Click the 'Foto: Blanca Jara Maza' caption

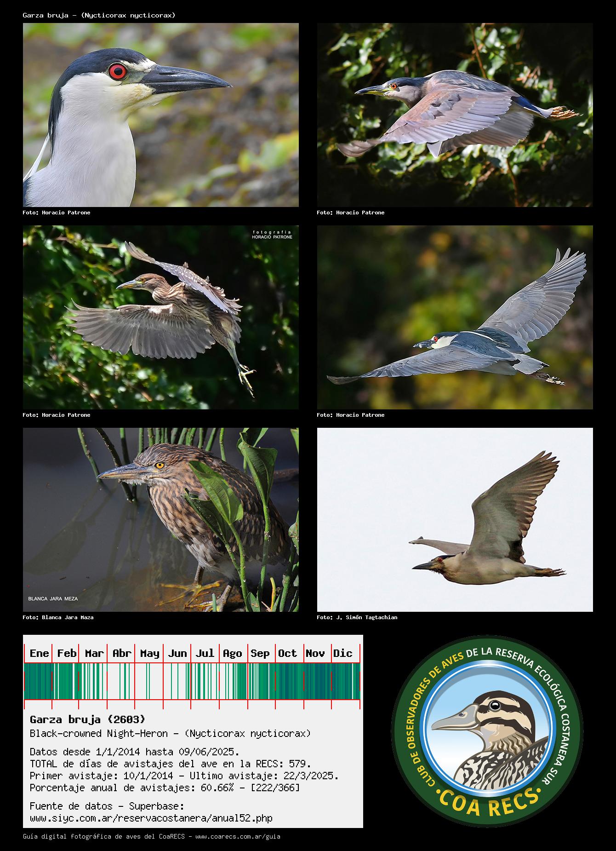point(58,617)
